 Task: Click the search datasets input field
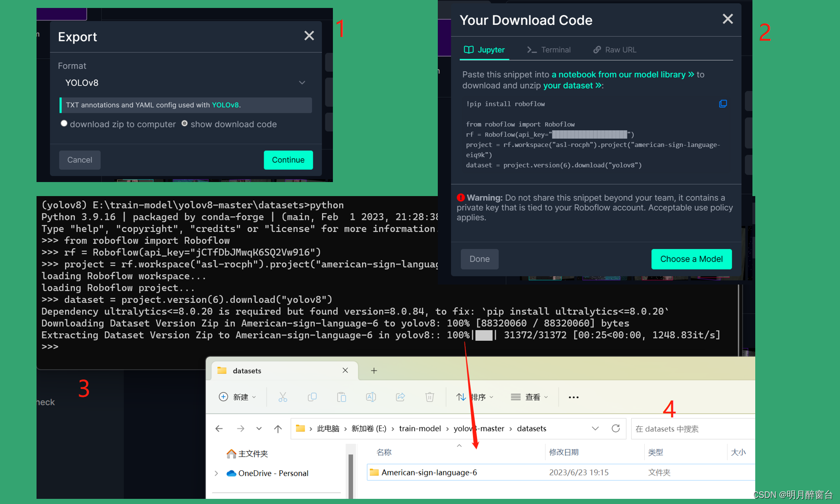(x=693, y=429)
